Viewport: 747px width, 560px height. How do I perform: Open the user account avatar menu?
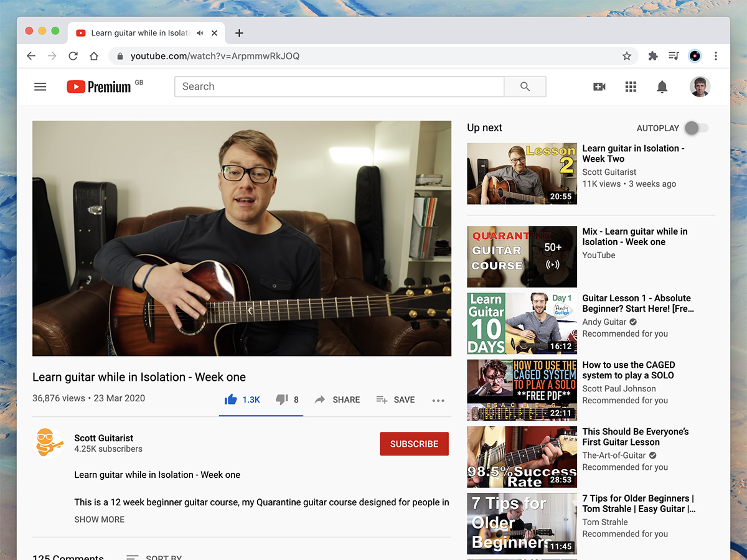(x=700, y=87)
